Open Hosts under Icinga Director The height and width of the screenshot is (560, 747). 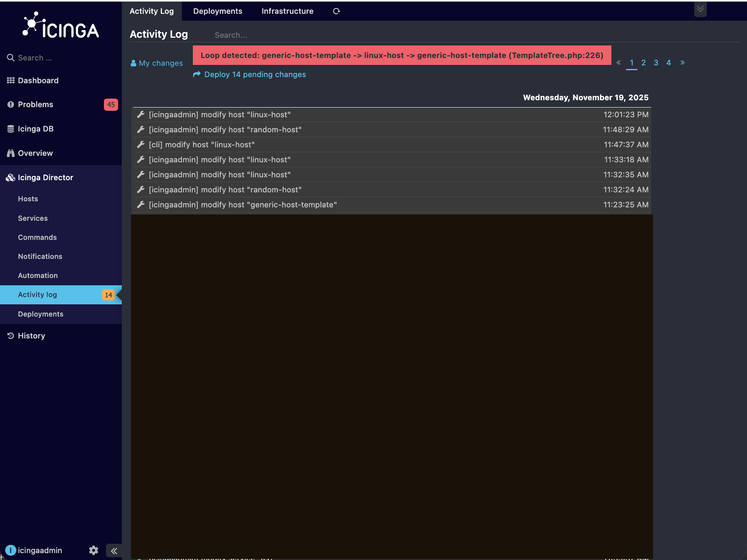click(28, 199)
